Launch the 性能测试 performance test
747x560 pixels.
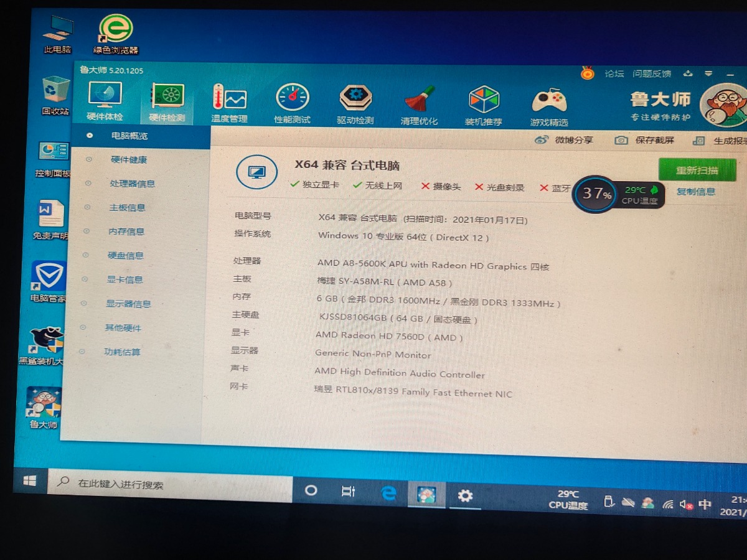pos(292,104)
